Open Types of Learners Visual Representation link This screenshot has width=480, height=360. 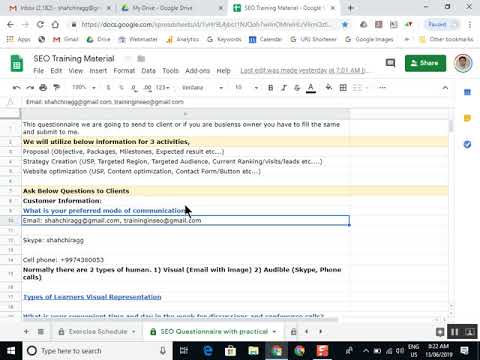[x=92, y=297]
